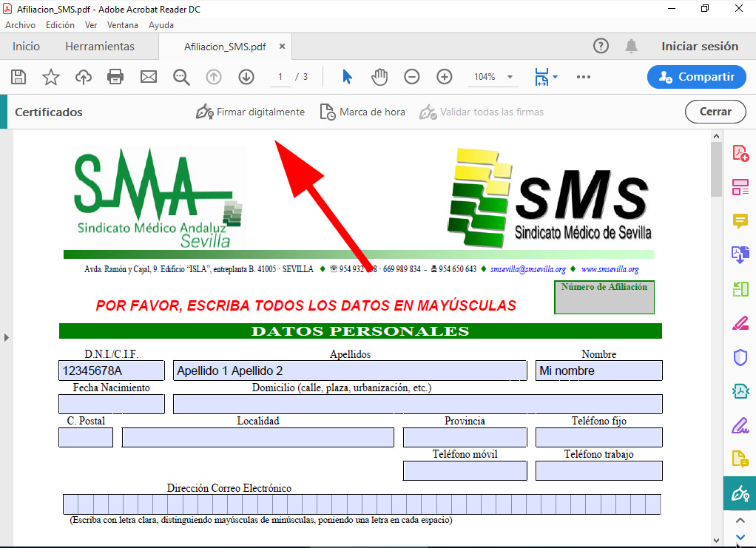Open the Archivo menu
This screenshot has height=548, width=756.
[x=20, y=25]
